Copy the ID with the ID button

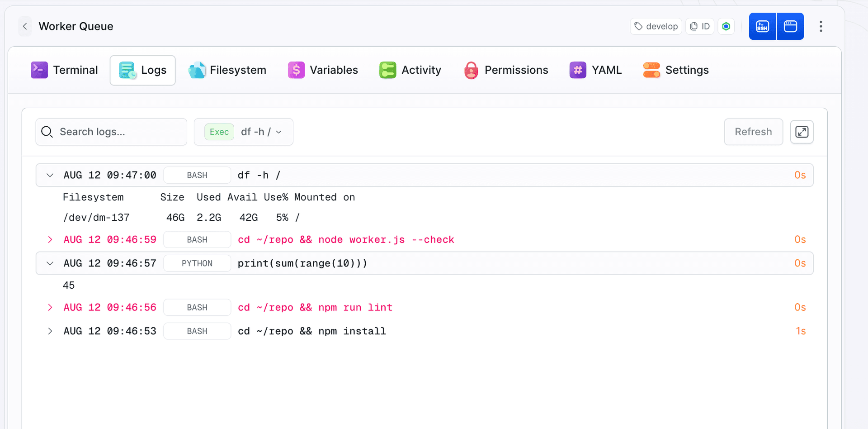(x=700, y=26)
